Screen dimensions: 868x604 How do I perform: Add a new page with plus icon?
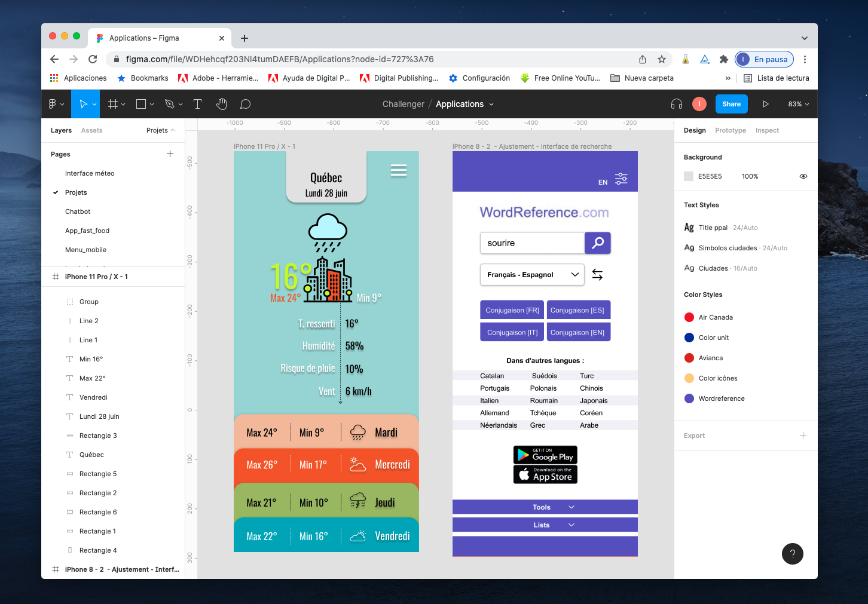pos(170,154)
